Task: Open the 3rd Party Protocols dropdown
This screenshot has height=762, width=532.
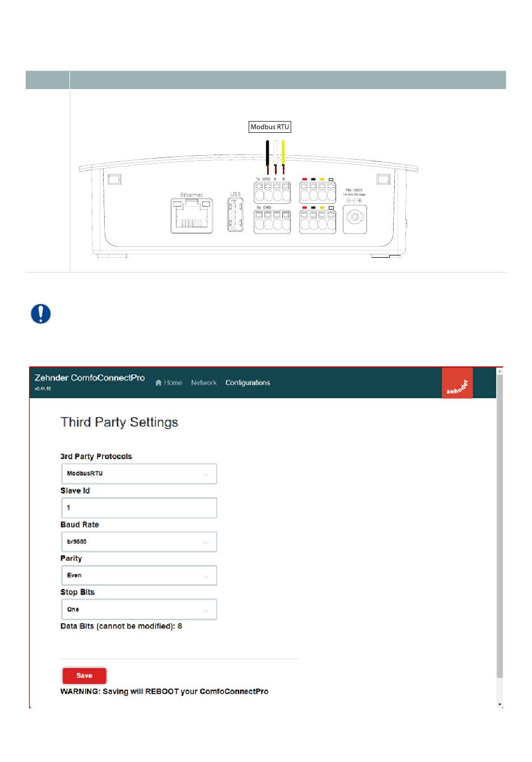Action: point(139,473)
